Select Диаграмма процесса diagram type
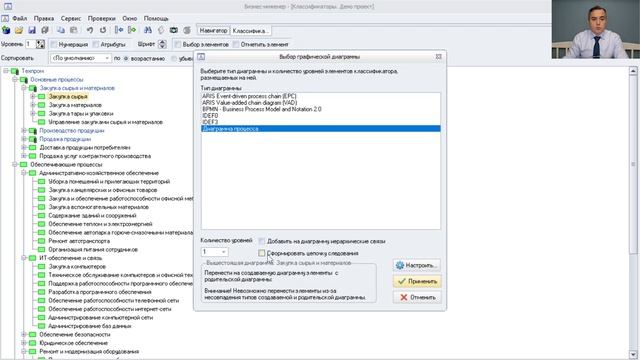Image resolution: width=640 pixels, height=360 pixels. [x=320, y=129]
